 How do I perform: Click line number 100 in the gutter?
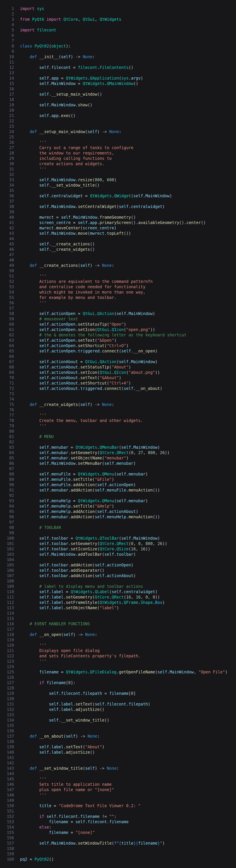[x=10, y=538]
